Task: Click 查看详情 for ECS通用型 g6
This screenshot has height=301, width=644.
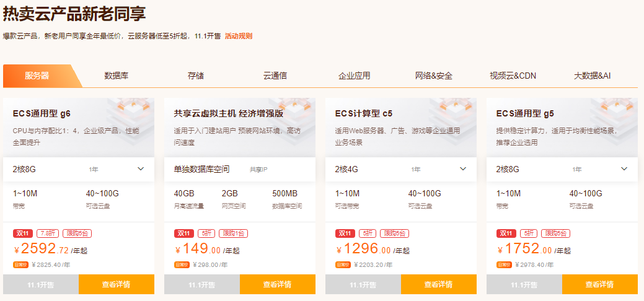Action: pyautogui.click(x=117, y=284)
